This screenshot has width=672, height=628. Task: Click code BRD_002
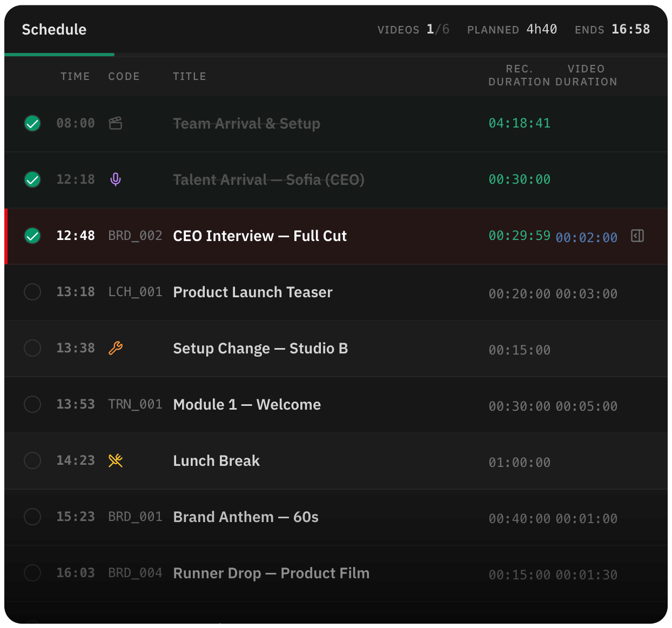135,236
